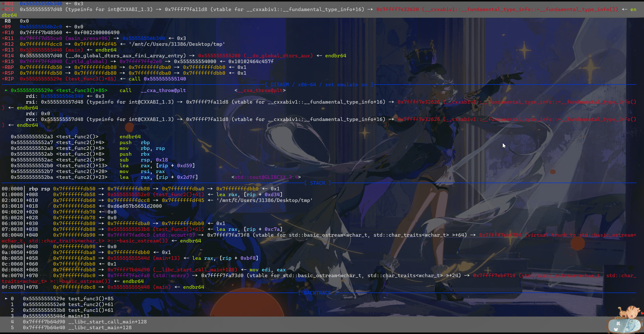Click the R12 address 0x7fffffffdcc8
The height and width of the screenshot is (334, 644).
pos(41,44)
